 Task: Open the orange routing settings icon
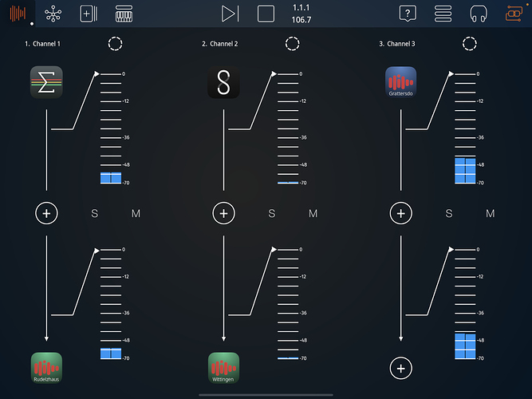514,14
